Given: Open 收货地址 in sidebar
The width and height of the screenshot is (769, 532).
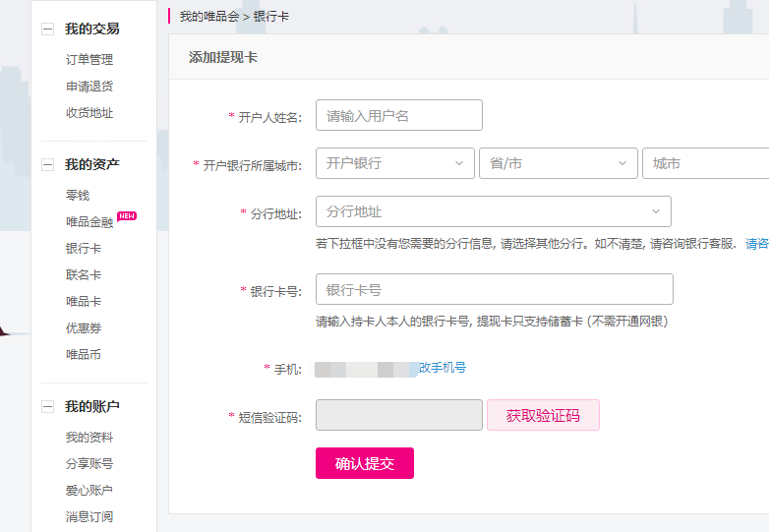Looking at the screenshot, I should [x=89, y=113].
